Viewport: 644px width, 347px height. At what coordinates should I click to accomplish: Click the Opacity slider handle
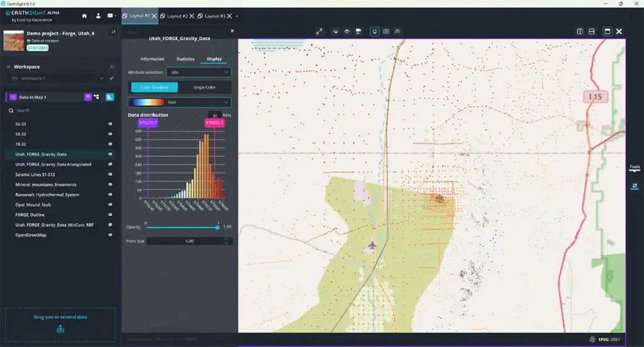pyautogui.click(x=217, y=227)
